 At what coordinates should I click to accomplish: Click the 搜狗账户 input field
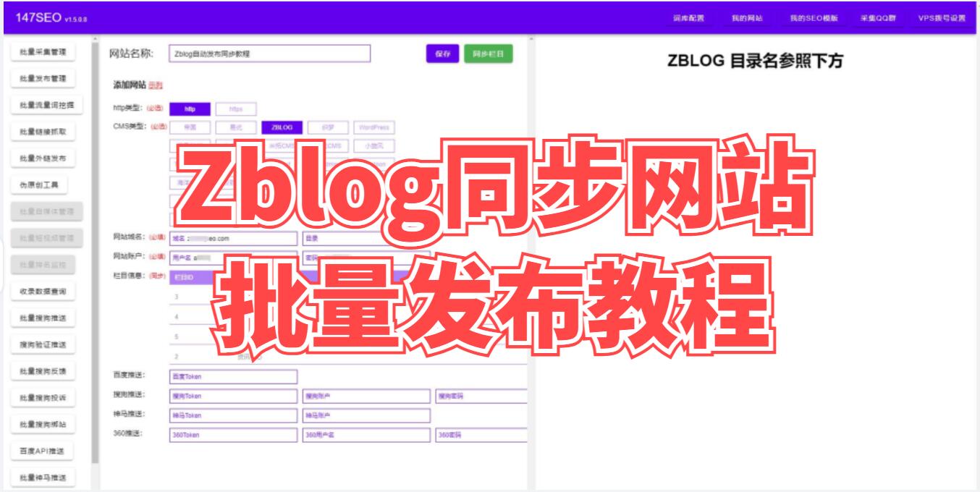pyautogui.click(x=366, y=396)
